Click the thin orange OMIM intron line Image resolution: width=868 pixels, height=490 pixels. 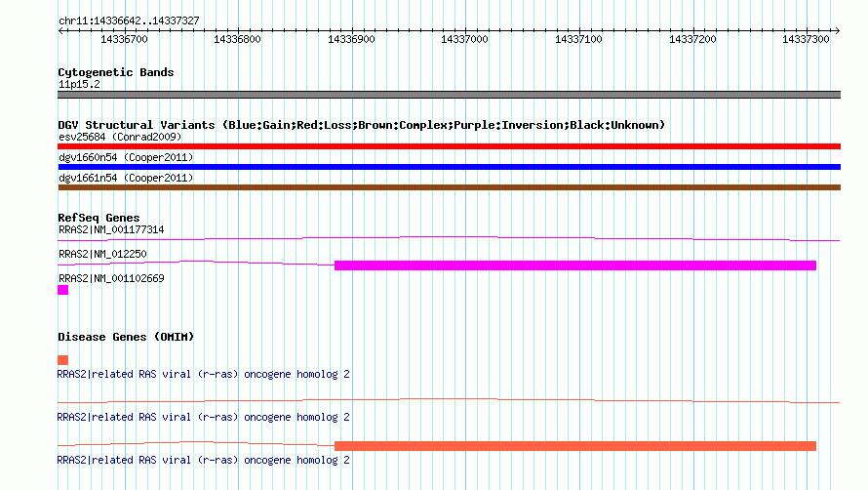coord(449,401)
